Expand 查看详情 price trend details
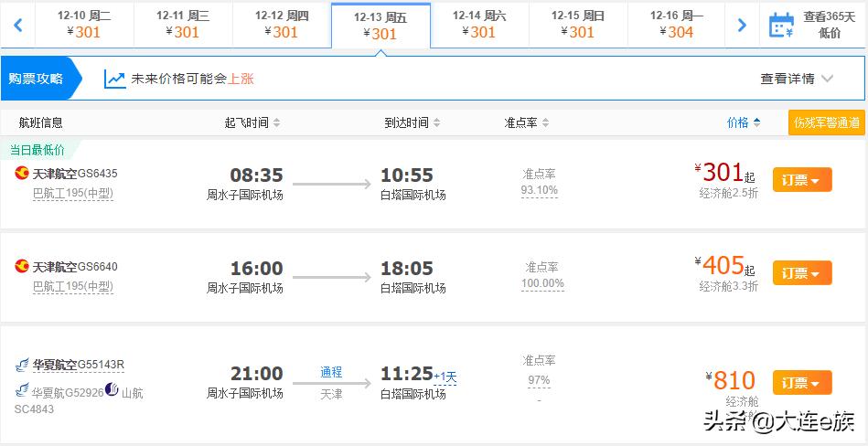 797,79
